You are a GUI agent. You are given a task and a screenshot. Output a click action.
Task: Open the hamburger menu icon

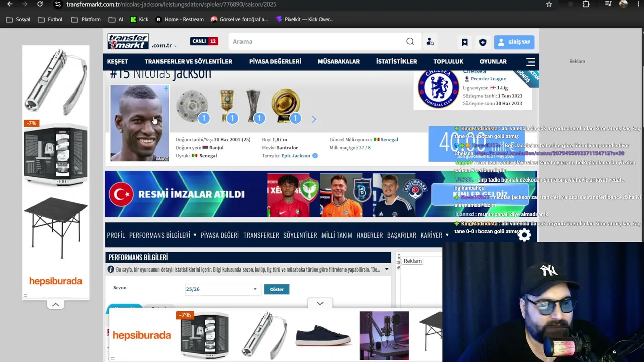tap(530, 62)
